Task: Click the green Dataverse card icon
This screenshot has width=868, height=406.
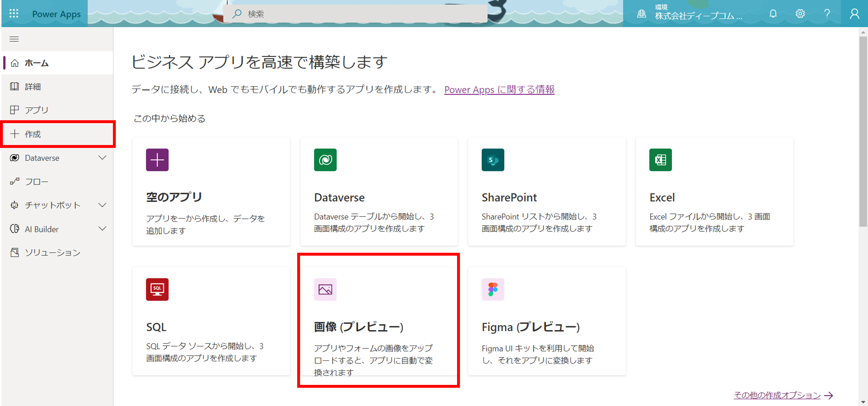Action: coord(325,160)
